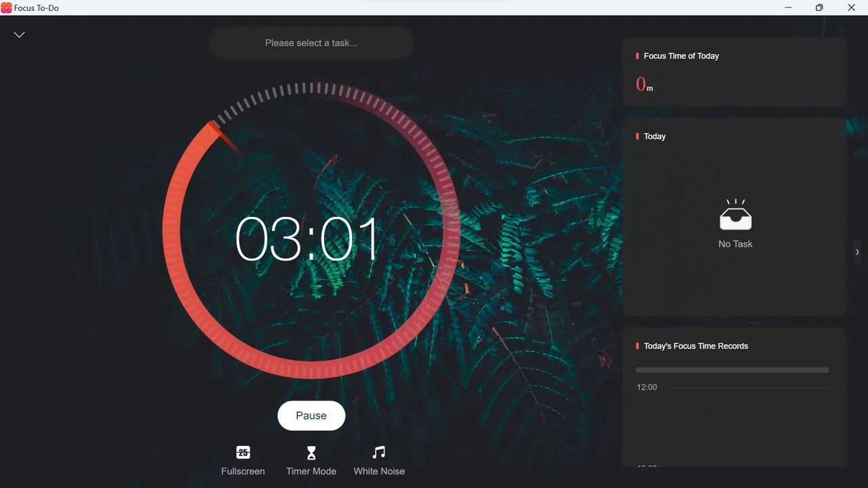Click the 12:00 timeline label
This screenshot has width=868, height=488.
647,387
